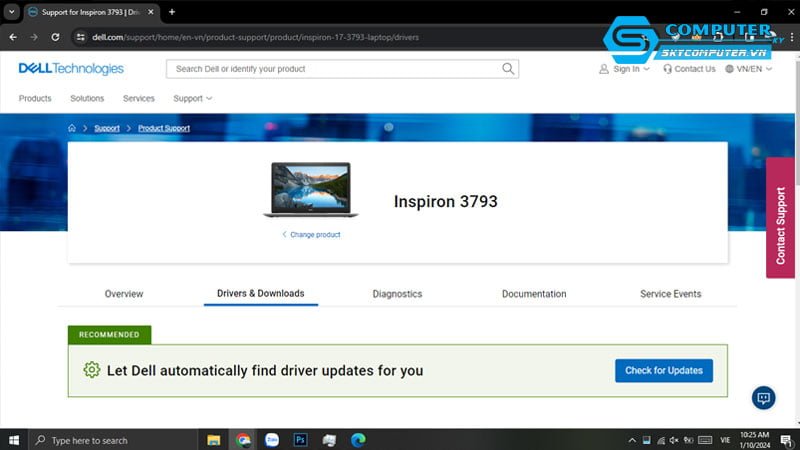
Task: Open the Documentation tab
Action: click(534, 294)
